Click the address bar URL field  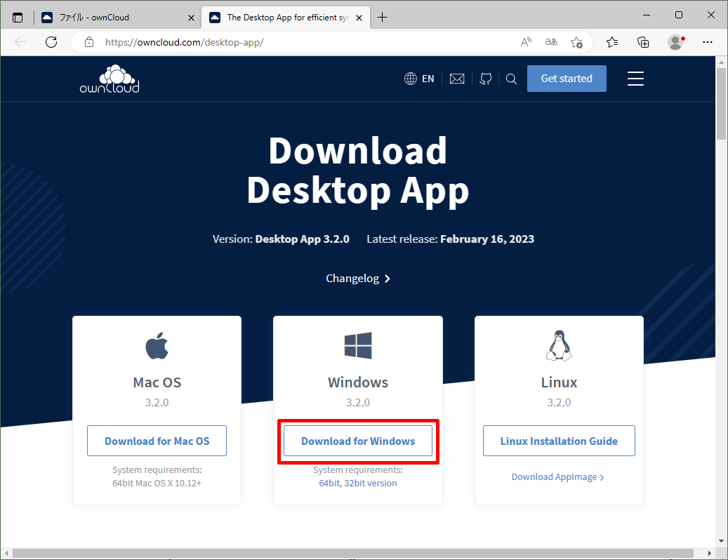point(295,42)
